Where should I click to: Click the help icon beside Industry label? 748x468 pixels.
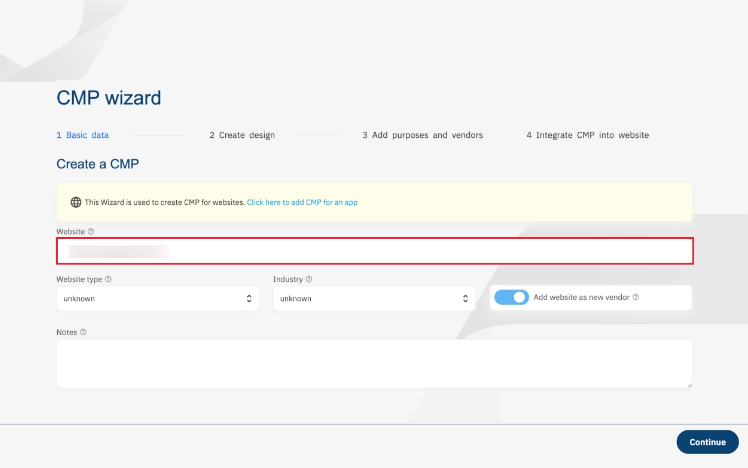[309, 280]
